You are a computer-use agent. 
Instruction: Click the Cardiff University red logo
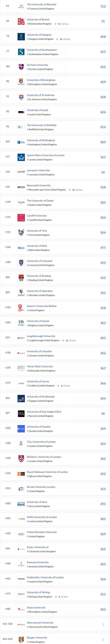21,217
